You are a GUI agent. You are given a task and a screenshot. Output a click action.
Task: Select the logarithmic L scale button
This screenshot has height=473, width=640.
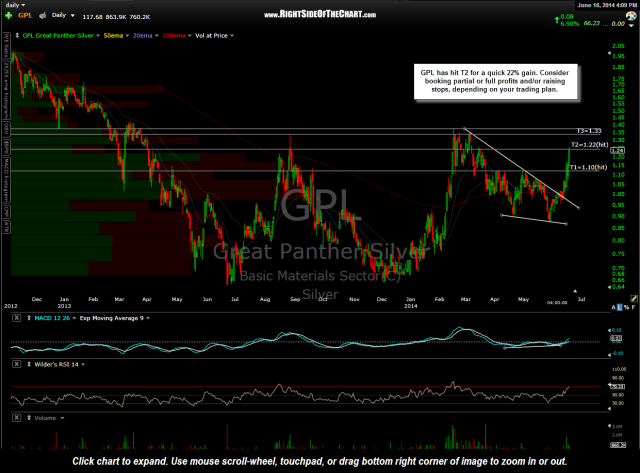pyautogui.click(x=620, y=307)
